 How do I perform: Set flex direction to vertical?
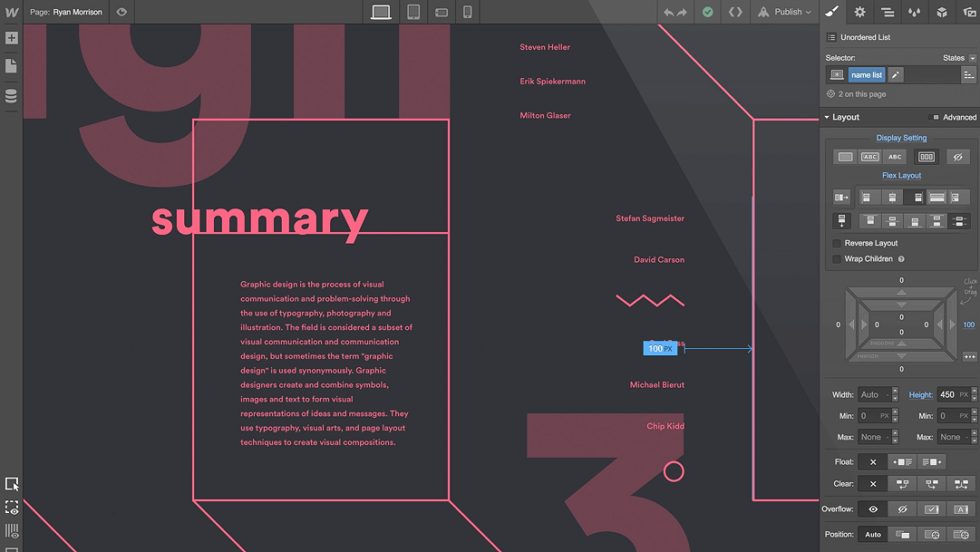(x=841, y=220)
